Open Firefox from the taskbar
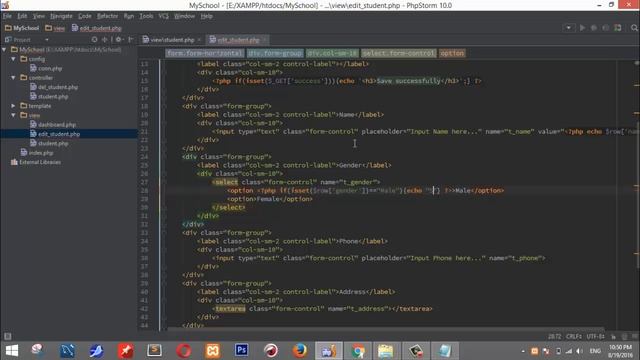This screenshot has width=640, height=360. [x=300, y=351]
